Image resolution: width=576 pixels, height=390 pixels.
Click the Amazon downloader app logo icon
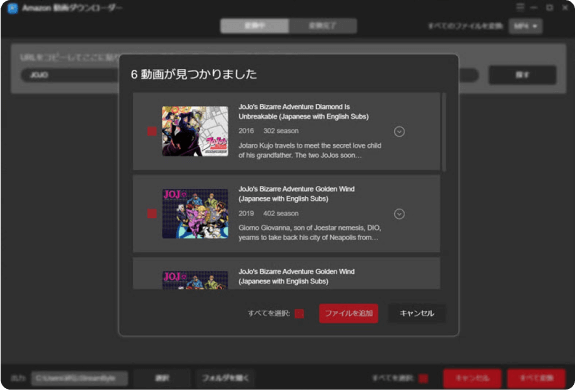click(12, 8)
